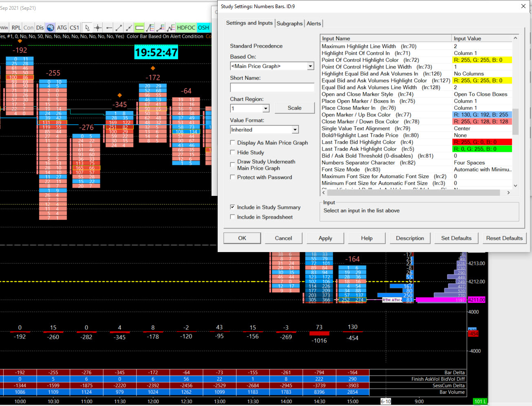Click the CS1 toolbar button
Image resolution: width=532 pixels, height=406 pixels.
click(x=74, y=28)
